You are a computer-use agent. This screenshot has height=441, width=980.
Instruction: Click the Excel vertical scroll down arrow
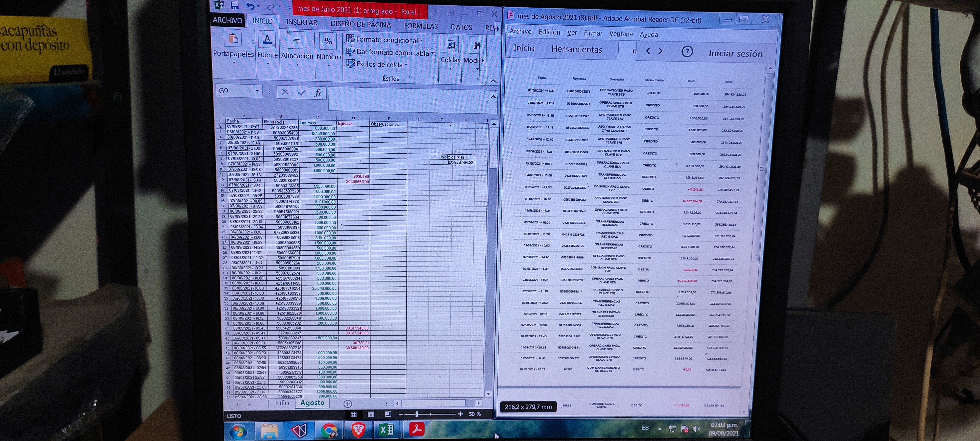point(489,394)
